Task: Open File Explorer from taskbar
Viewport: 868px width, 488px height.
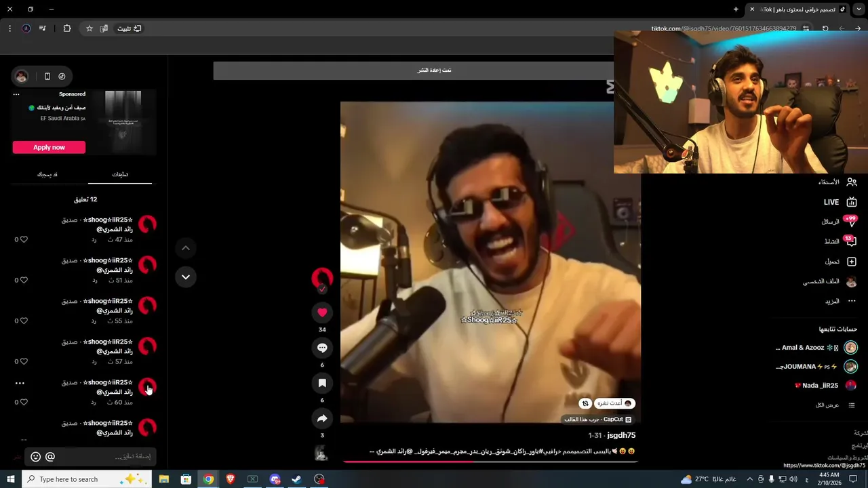Action: (x=164, y=479)
